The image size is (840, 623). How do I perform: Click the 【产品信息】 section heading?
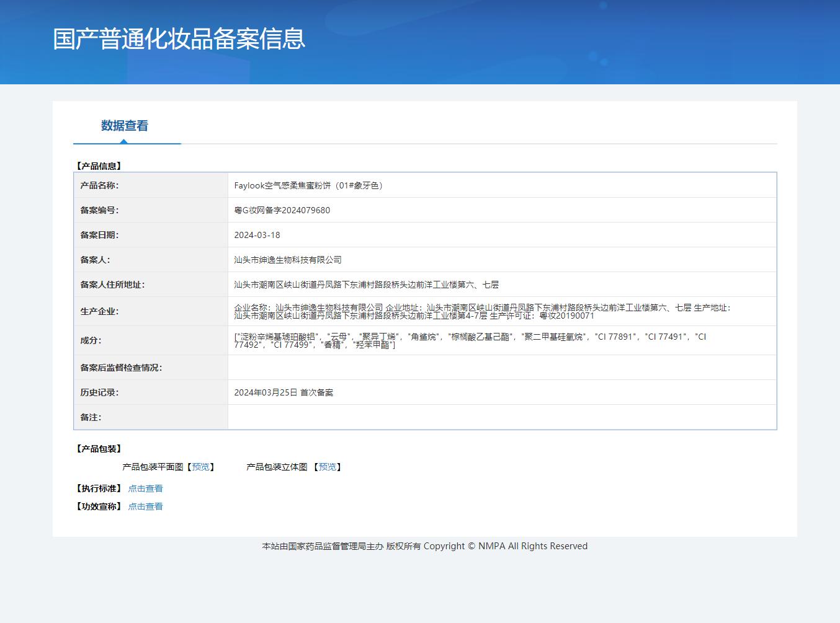tap(99, 166)
